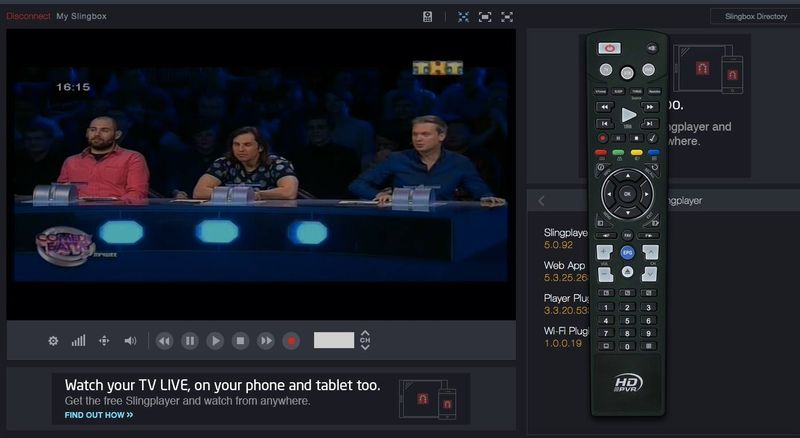
Task: Click the channel number input box
Action: 334,340
